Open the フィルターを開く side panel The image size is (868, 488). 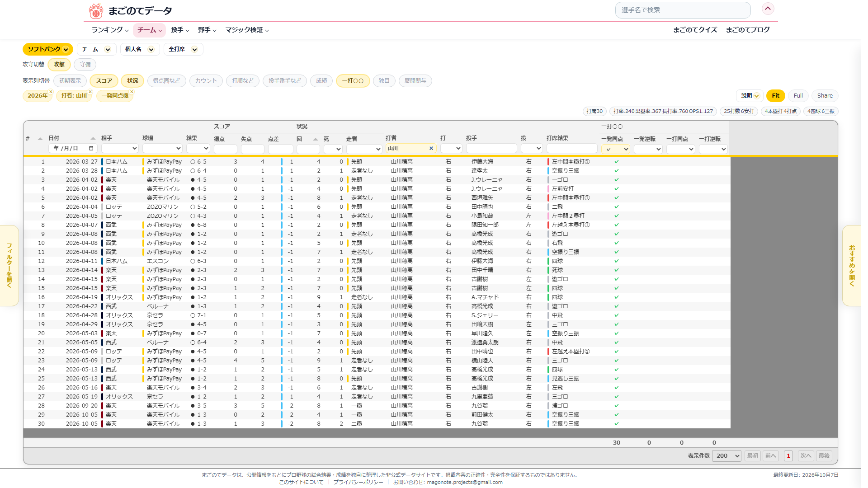[9, 266]
